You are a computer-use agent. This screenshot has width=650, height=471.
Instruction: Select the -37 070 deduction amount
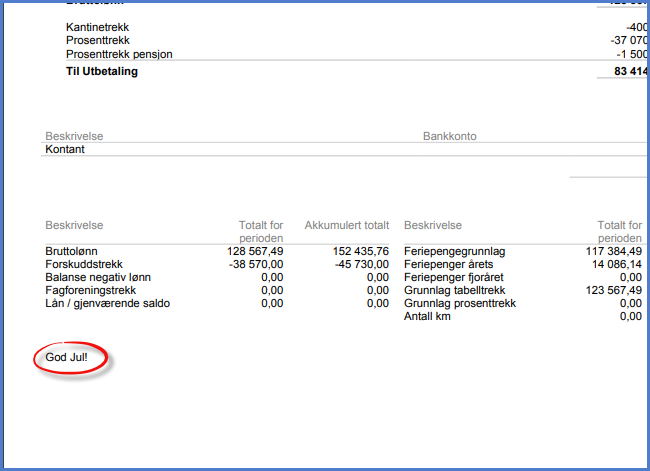tap(628, 41)
